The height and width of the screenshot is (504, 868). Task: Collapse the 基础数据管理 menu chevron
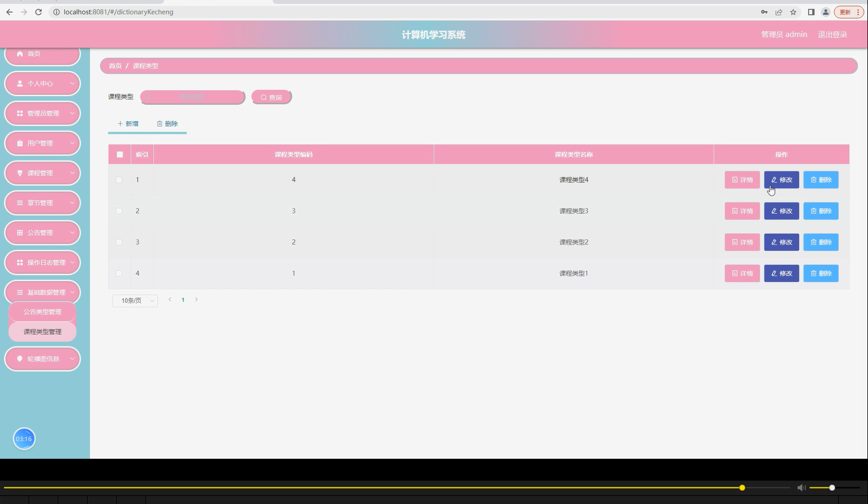72,292
